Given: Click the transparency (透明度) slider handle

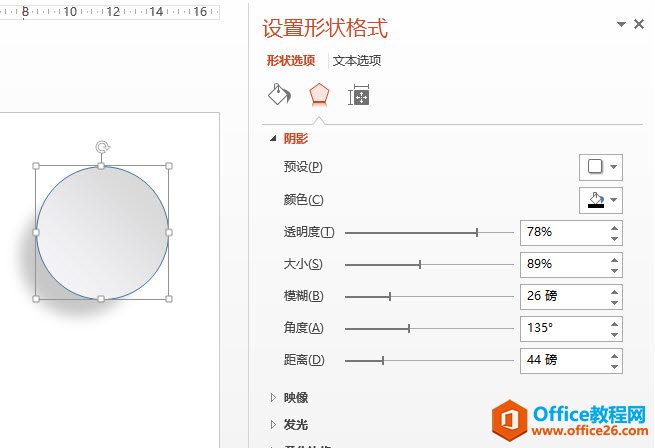Looking at the screenshot, I should tap(477, 232).
